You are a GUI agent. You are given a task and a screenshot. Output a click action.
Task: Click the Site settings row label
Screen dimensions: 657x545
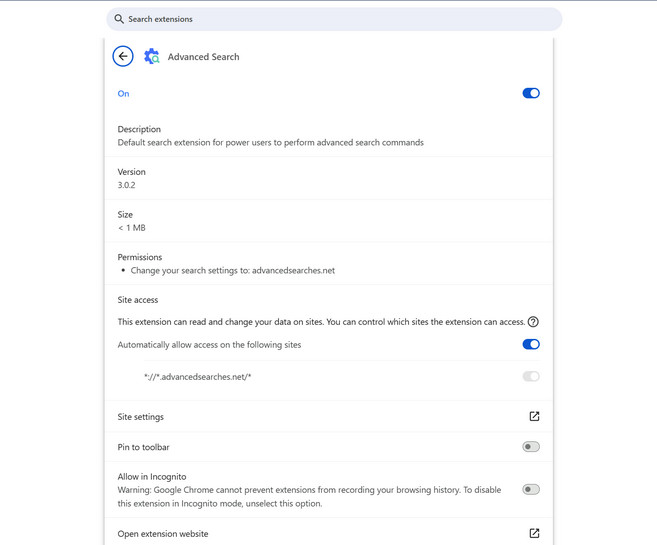(141, 417)
